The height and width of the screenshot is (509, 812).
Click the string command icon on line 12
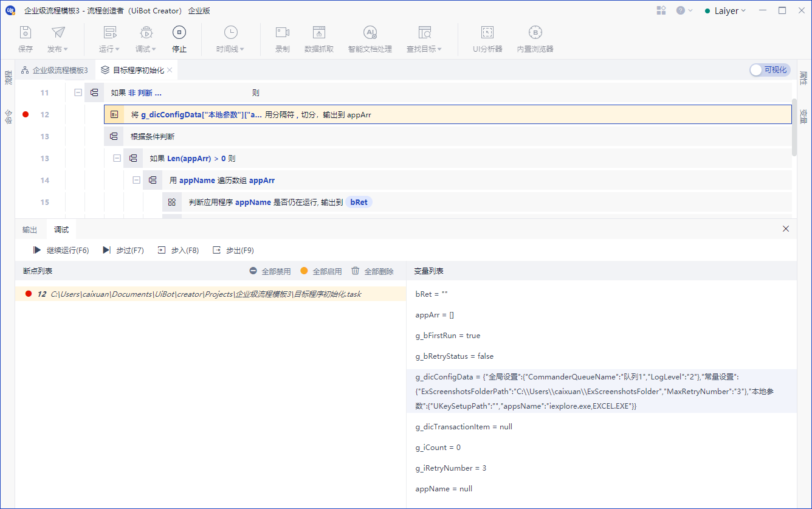114,114
